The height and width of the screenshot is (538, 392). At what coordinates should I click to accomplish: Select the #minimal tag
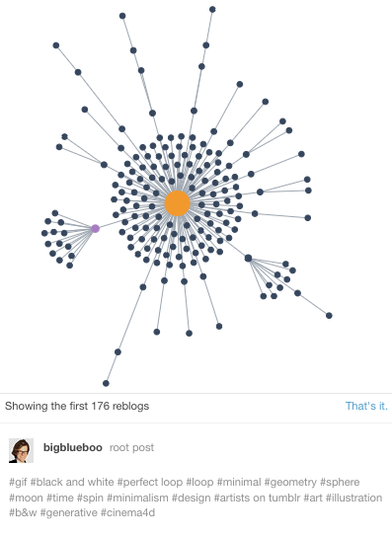point(239,482)
